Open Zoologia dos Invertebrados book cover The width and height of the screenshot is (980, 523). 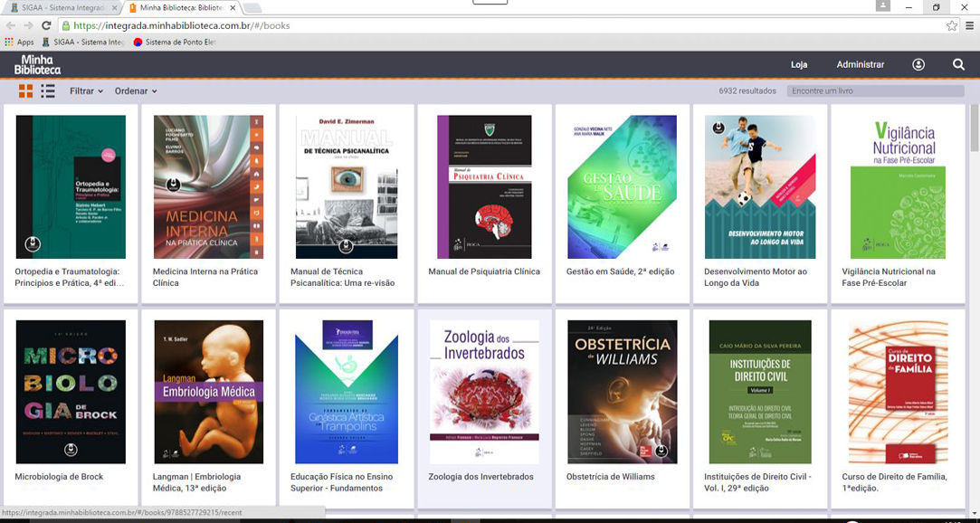(484, 391)
